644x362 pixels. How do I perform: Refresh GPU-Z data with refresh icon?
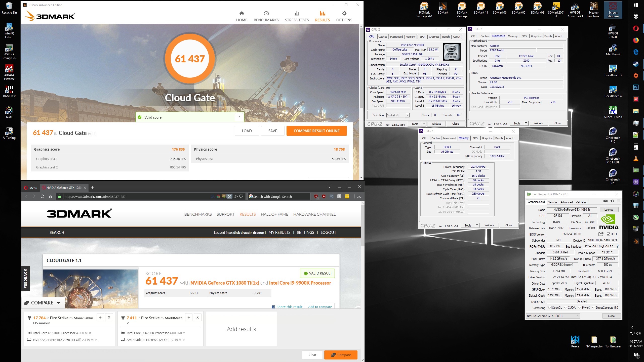click(x=612, y=201)
